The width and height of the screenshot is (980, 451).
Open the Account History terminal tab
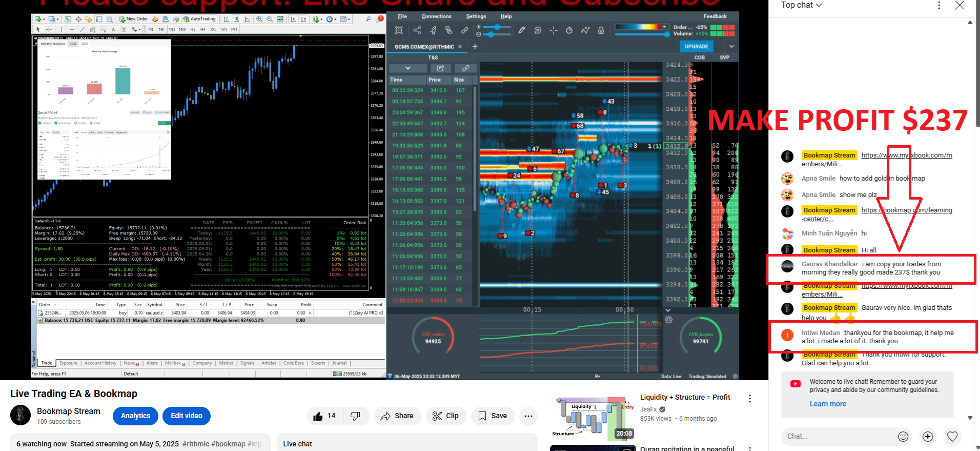point(100,363)
